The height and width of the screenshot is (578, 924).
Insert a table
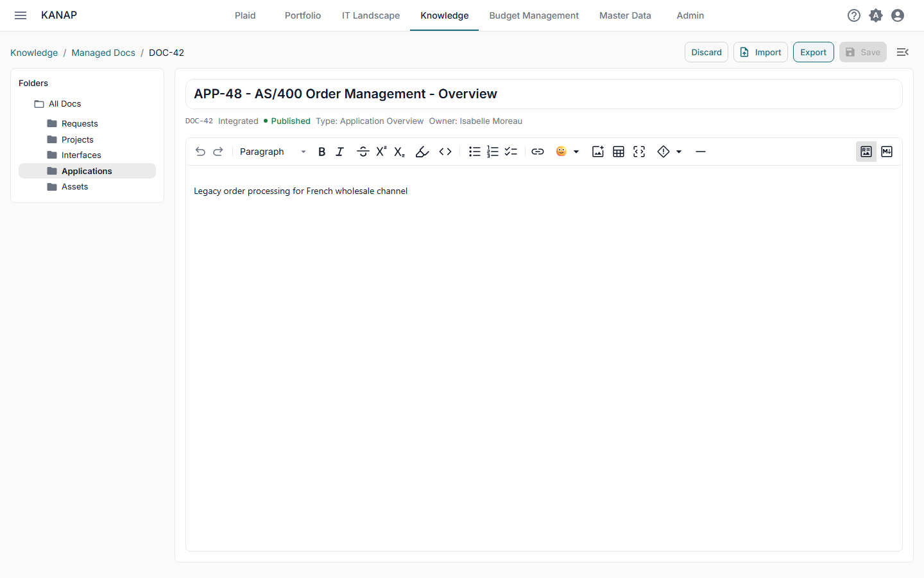point(619,152)
